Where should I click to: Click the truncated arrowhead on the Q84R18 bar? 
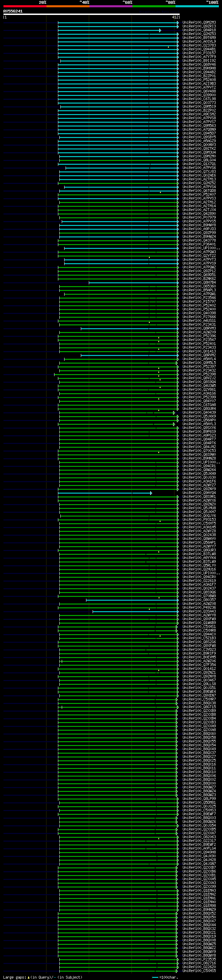coord(160,30)
